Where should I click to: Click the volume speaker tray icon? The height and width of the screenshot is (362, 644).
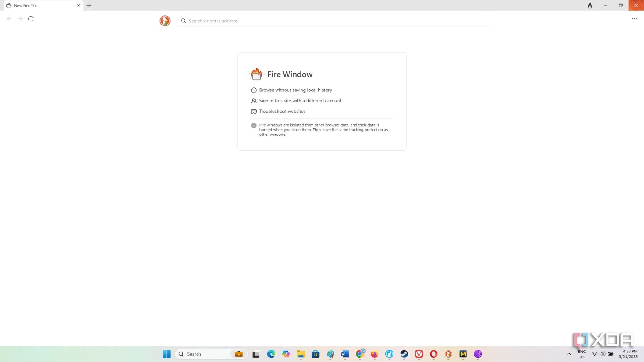(603, 354)
